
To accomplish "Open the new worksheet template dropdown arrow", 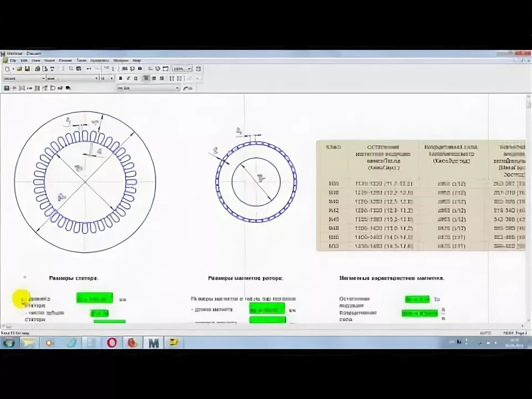I will 13,69.
